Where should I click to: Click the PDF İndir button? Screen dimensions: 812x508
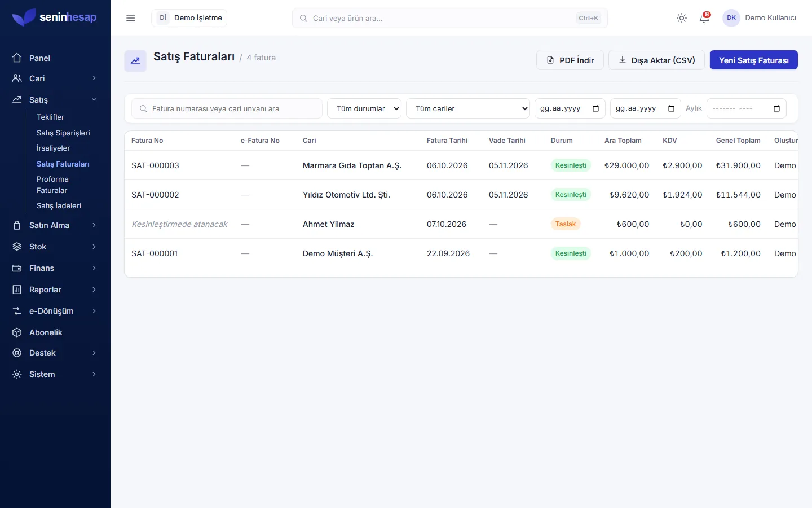570,60
